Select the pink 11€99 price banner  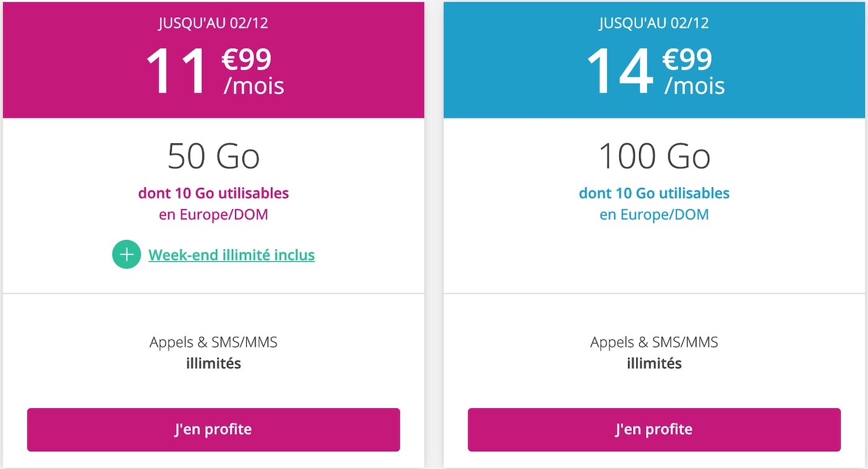point(213,60)
